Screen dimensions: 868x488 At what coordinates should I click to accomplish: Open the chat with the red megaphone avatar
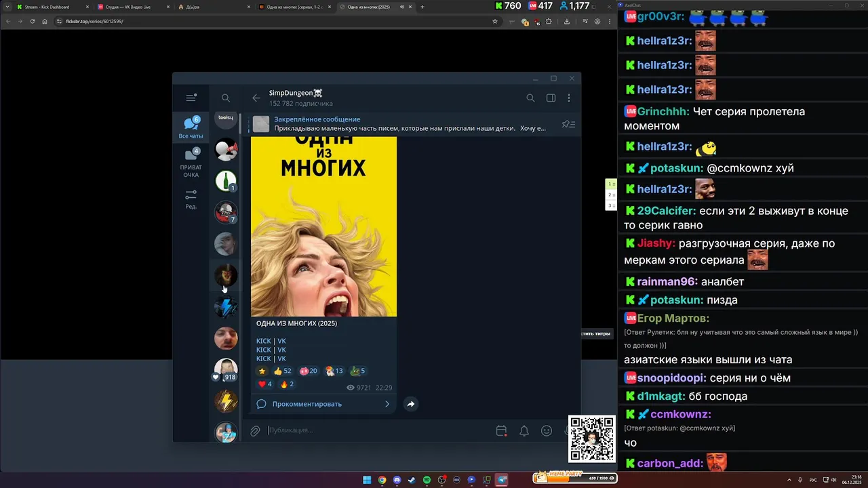click(226, 149)
